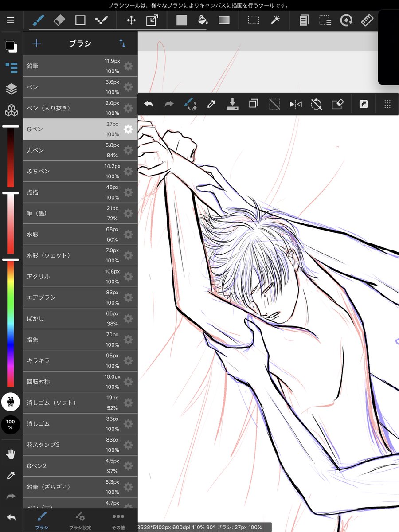Select the Hand pan tool in sidebar
Image resolution: width=399 pixels, height=532 pixels.
pyautogui.click(x=11, y=454)
